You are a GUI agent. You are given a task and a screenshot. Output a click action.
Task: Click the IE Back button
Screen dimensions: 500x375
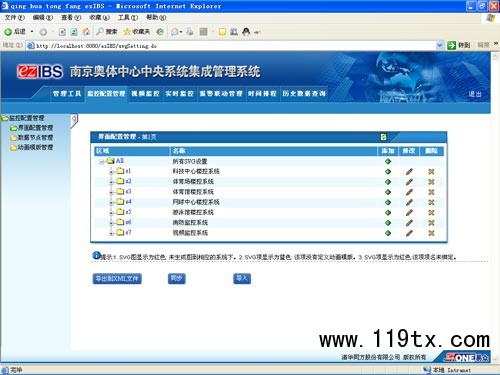(x=15, y=32)
